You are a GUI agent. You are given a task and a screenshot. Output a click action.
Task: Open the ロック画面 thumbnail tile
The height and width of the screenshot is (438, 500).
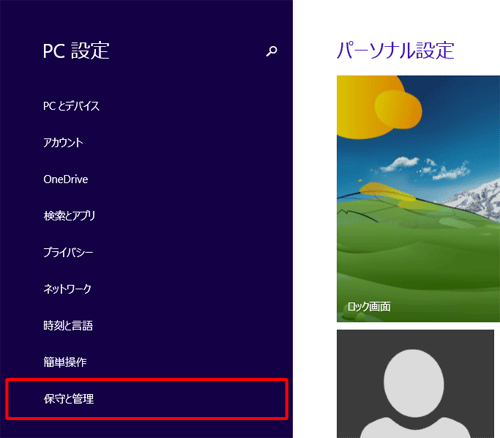click(418, 199)
